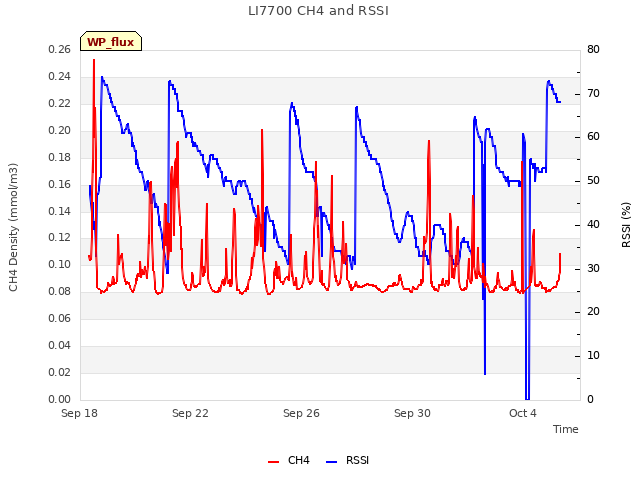
Task: Click the 70 tick on RSSI axis
Action: [x=593, y=93]
